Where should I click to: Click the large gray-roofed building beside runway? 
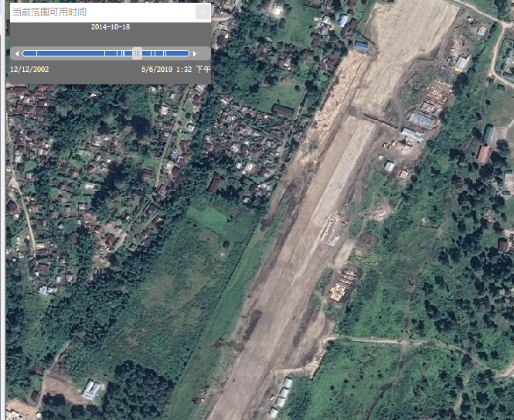tap(422, 121)
